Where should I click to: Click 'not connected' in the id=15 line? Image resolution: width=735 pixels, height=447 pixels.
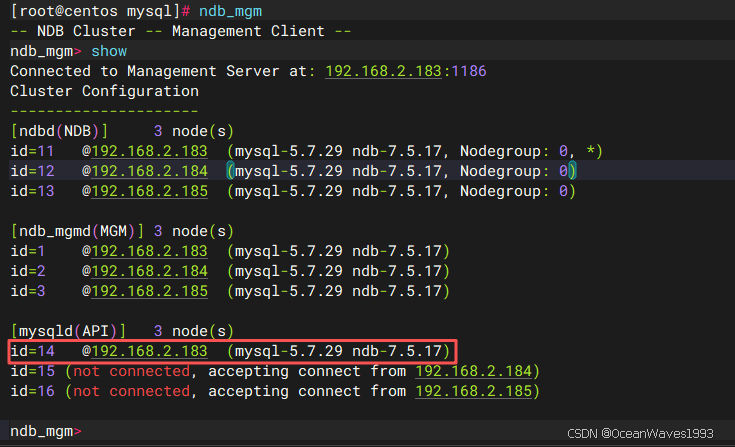[132, 372]
